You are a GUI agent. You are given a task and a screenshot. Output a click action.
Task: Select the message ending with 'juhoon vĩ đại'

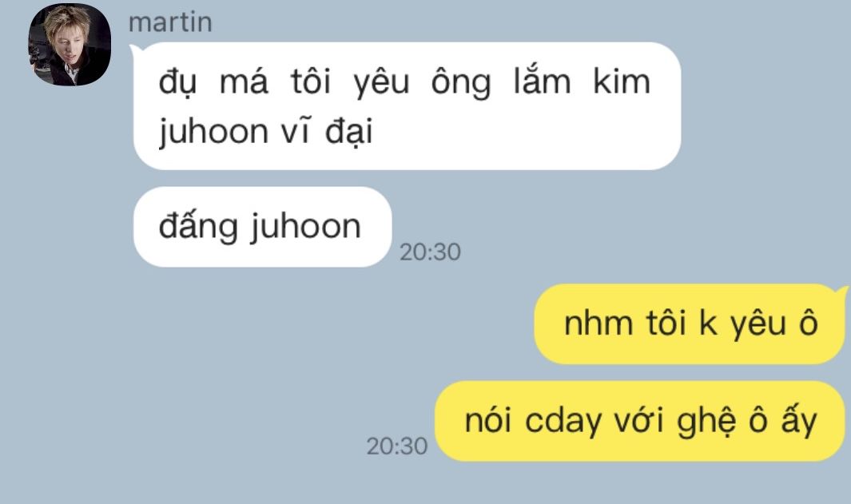coord(407,106)
